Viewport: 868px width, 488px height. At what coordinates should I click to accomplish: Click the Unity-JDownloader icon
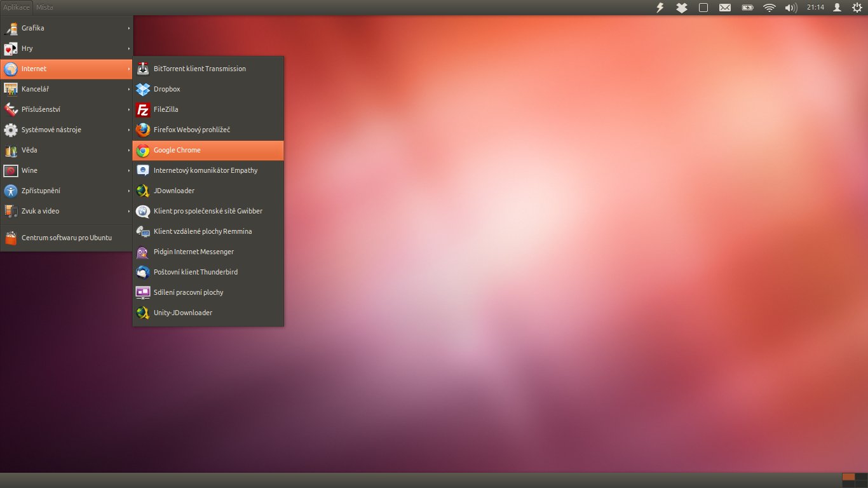(143, 313)
